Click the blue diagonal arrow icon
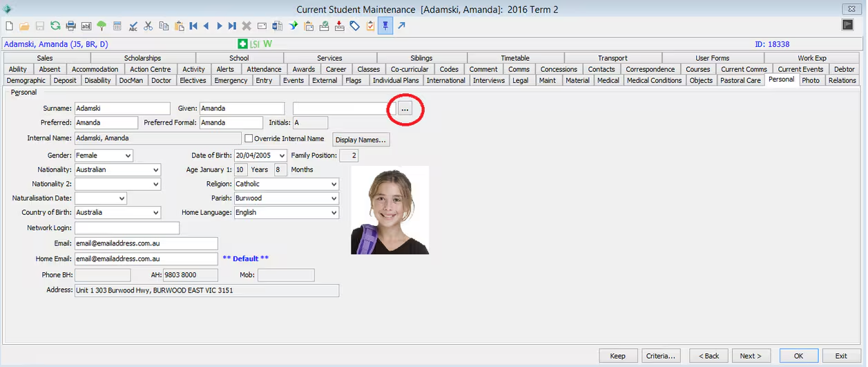This screenshot has width=868, height=367. tap(401, 26)
